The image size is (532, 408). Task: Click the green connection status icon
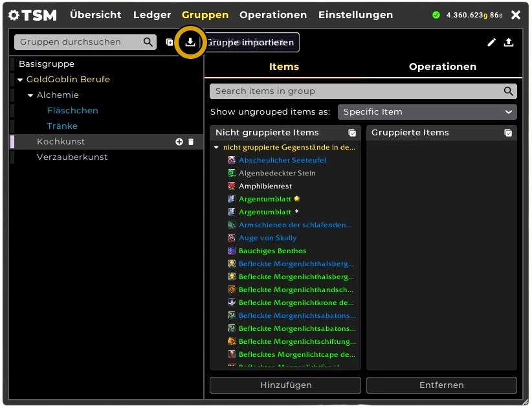point(436,15)
